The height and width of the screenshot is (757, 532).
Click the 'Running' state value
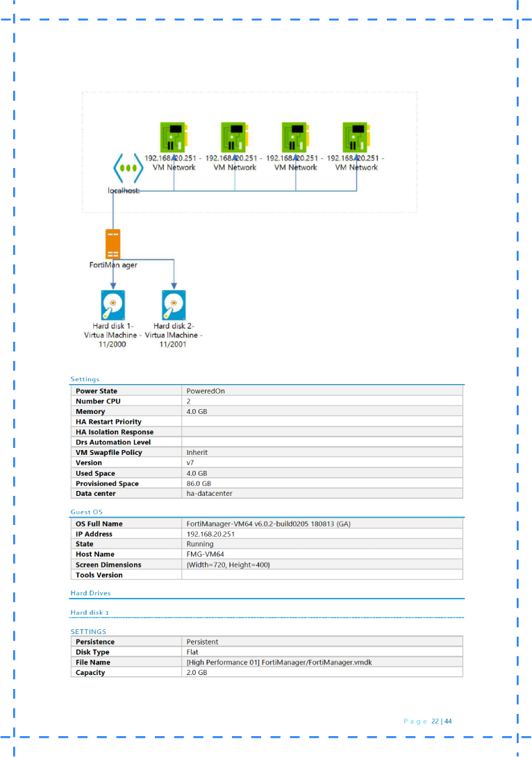click(x=200, y=544)
